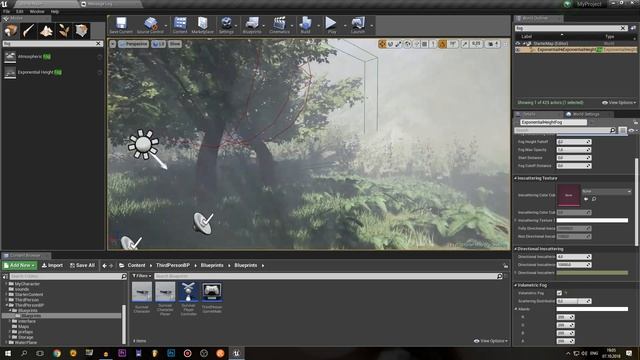Browse to incattering asset in Content Browser
Screen dimensions: 640x360
click(x=594, y=199)
